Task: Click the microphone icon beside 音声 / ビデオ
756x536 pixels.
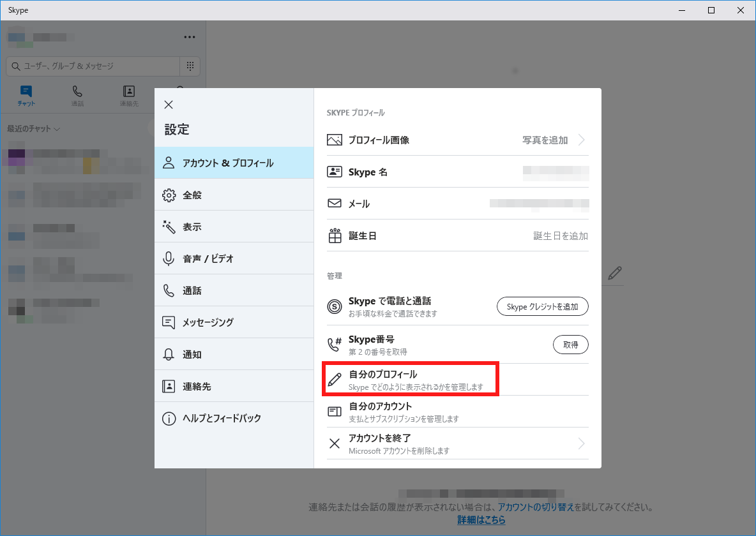Action: click(169, 259)
